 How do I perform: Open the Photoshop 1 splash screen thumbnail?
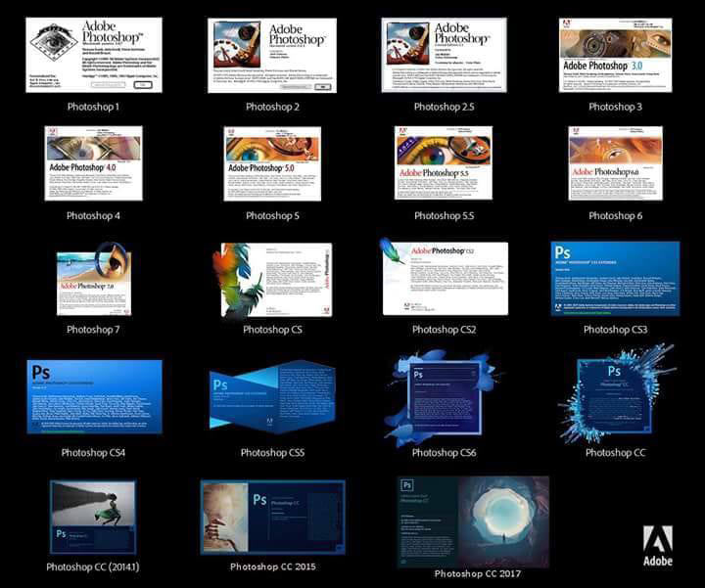[x=94, y=55]
